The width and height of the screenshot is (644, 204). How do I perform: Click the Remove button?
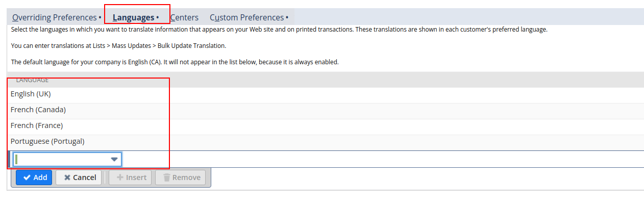coord(181,177)
